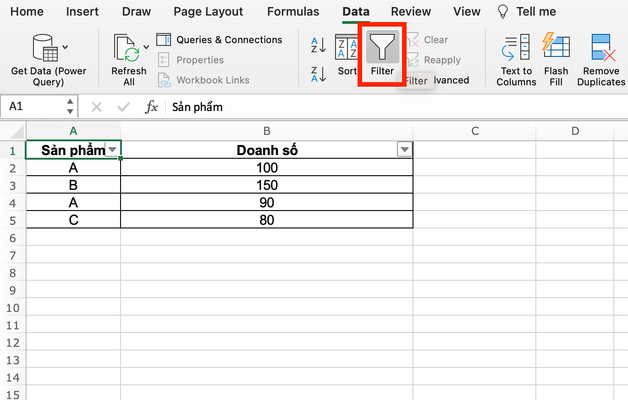Select row 6 header

click(x=13, y=238)
